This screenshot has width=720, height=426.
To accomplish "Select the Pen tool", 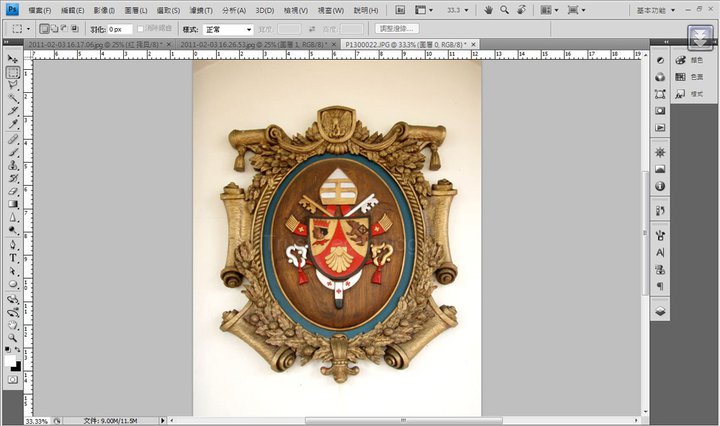I will click(13, 245).
